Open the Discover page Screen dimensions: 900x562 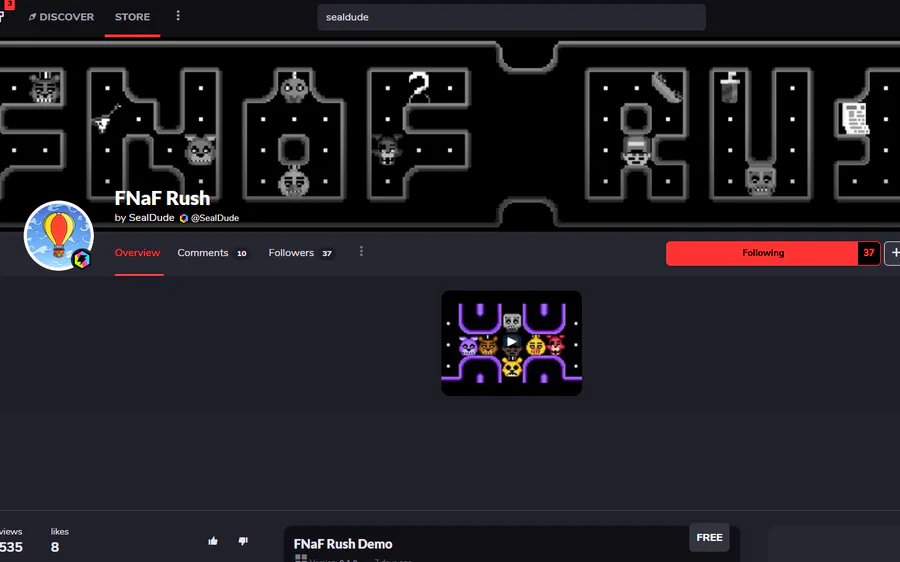tap(61, 17)
